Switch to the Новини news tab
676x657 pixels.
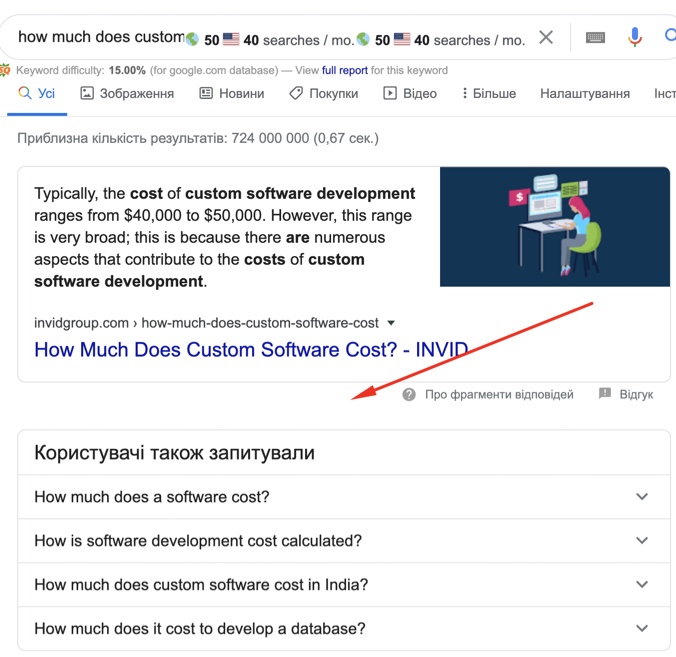[x=231, y=93]
